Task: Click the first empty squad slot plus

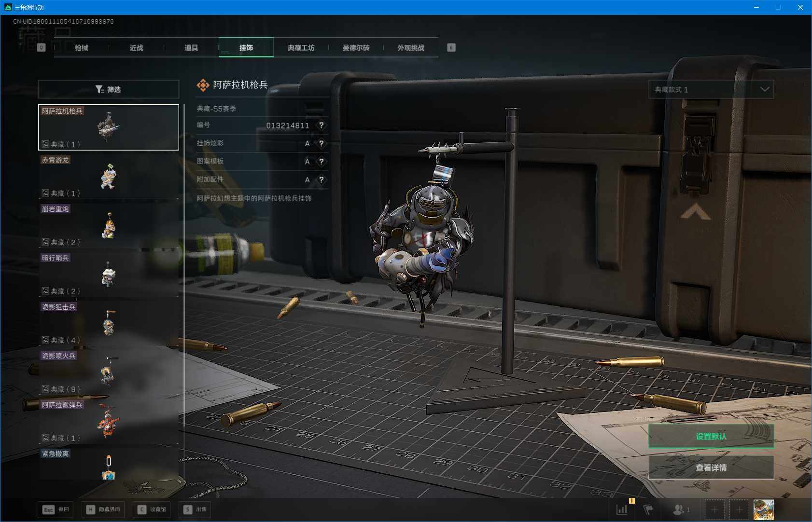Action: [714, 509]
